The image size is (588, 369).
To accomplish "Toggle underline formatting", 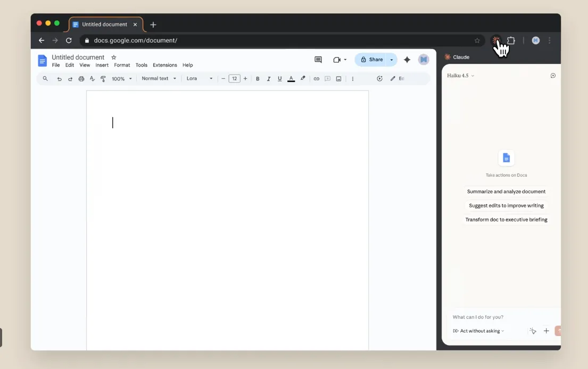I will click(x=280, y=79).
